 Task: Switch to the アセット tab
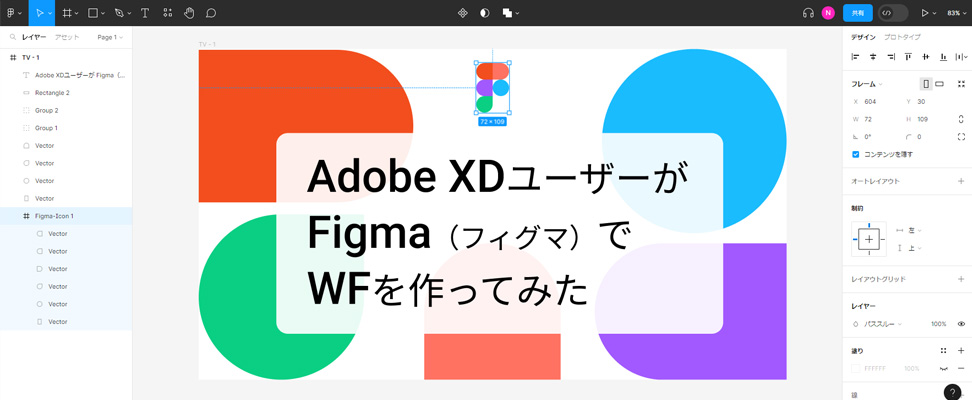(x=67, y=37)
